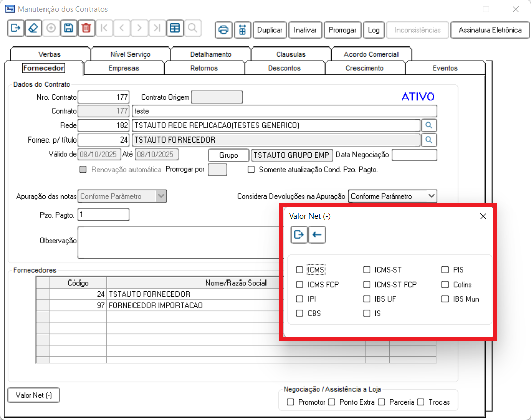Save contract with floppy disk icon
The height and width of the screenshot is (420, 531).
(x=68, y=28)
